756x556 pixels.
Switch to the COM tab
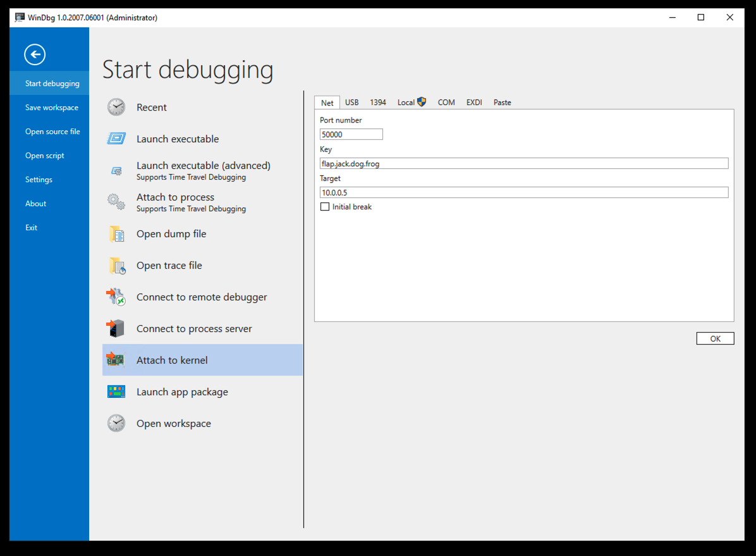click(446, 102)
